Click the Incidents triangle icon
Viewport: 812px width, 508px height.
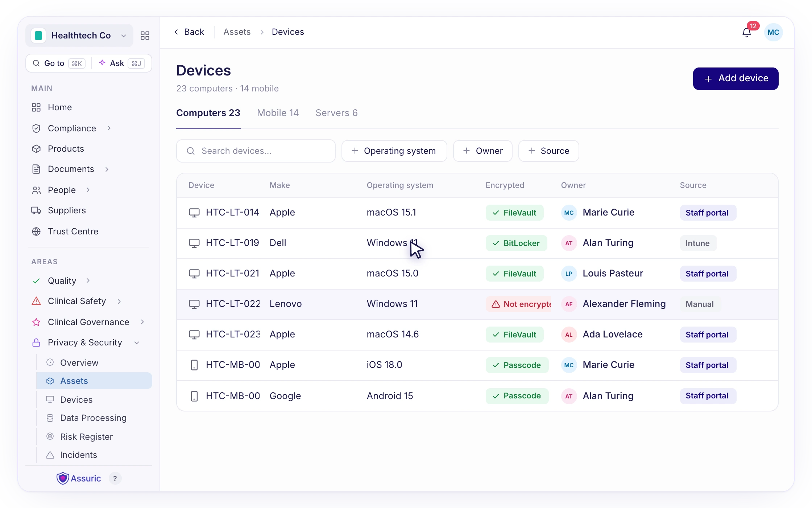pos(50,455)
